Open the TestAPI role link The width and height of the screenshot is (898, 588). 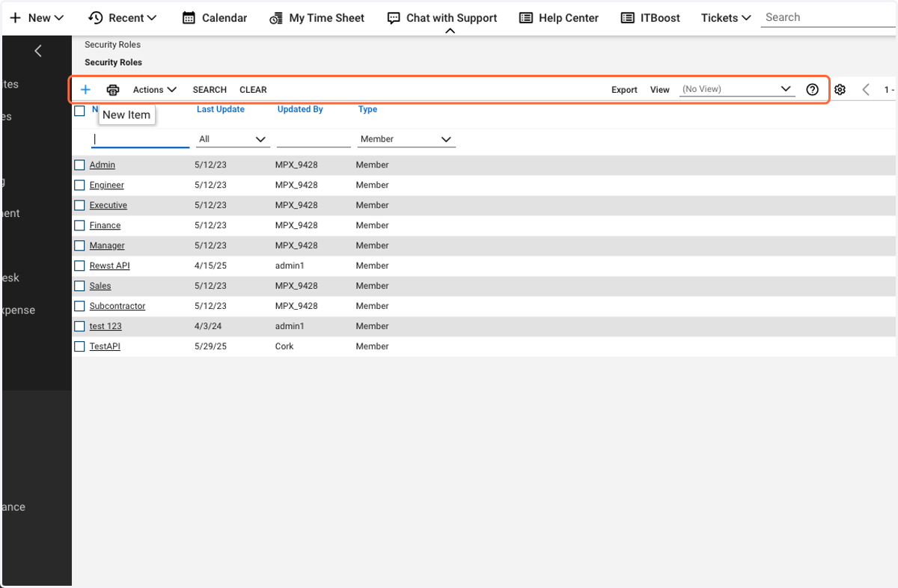pyautogui.click(x=105, y=346)
